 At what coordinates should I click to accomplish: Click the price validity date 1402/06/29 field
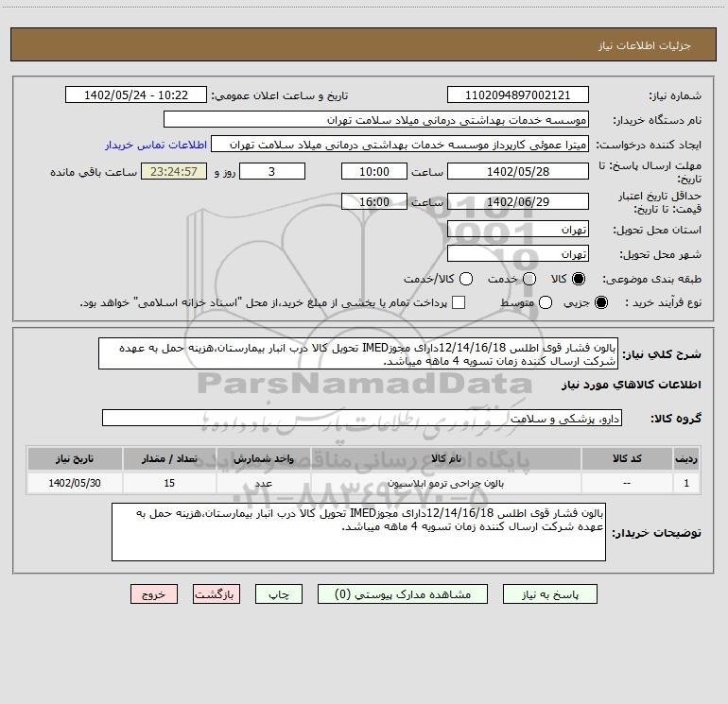coord(517,201)
